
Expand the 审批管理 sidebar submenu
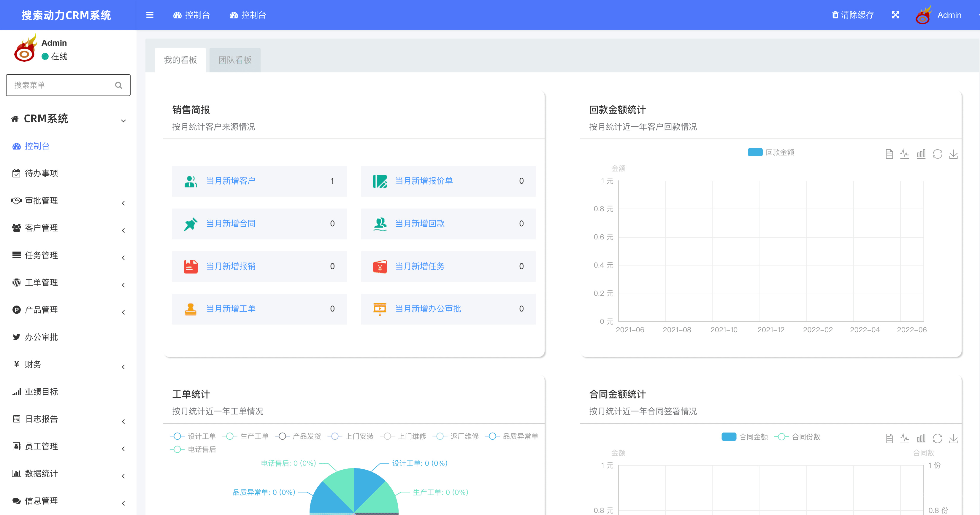[x=69, y=201]
